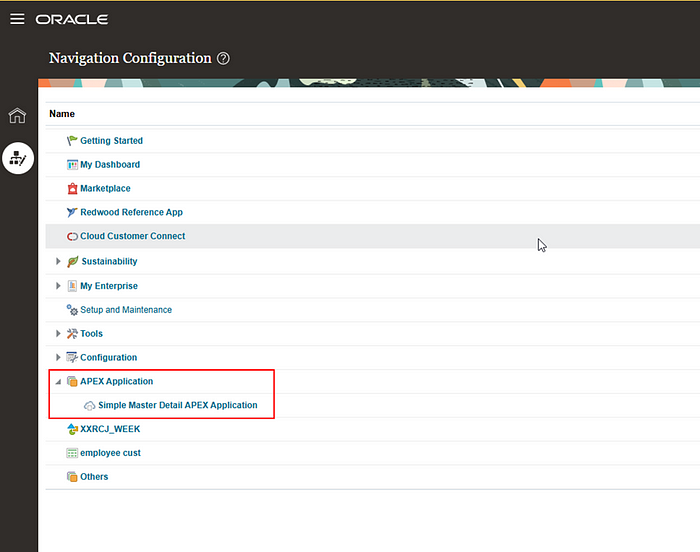Click the Getting Started flag icon
The image size is (700, 552).
[72, 141]
